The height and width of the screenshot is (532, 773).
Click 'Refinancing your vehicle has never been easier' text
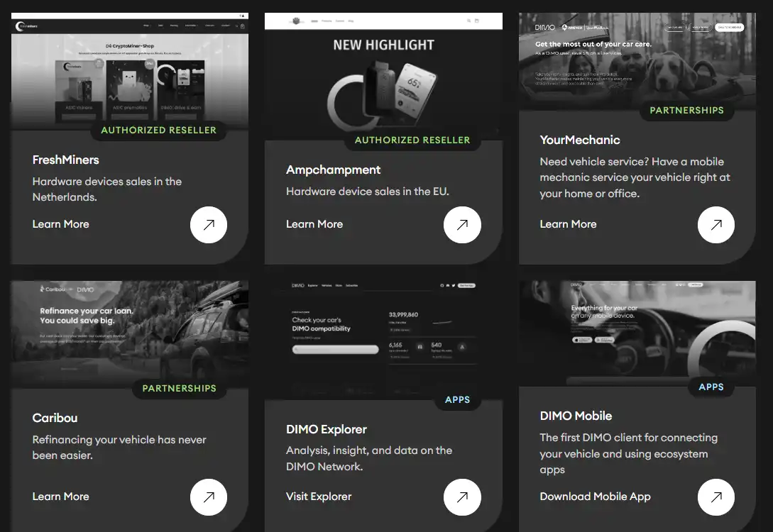tap(119, 448)
